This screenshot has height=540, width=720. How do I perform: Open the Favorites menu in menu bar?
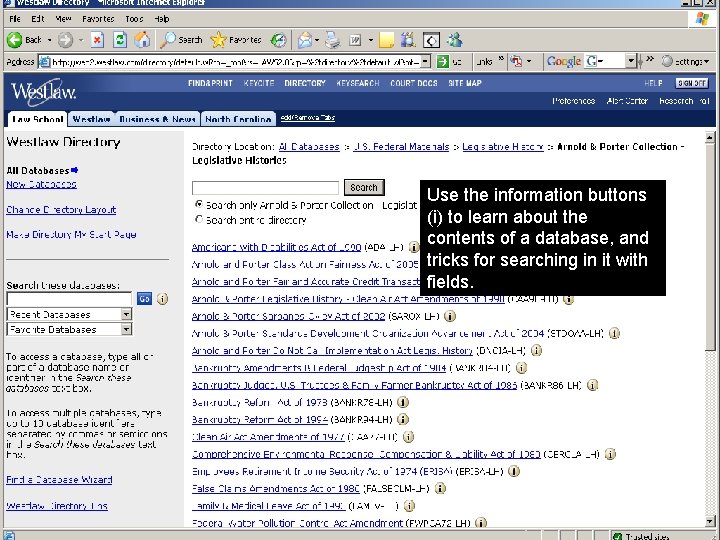click(x=98, y=19)
